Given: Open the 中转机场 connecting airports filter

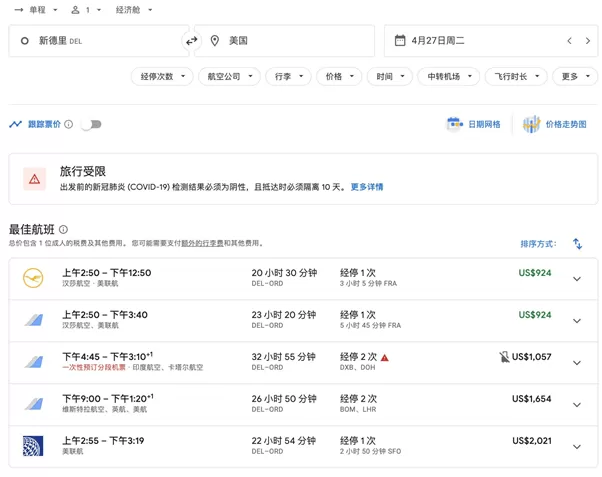Looking at the screenshot, I should pyautogui.click(x=449, y=76).
